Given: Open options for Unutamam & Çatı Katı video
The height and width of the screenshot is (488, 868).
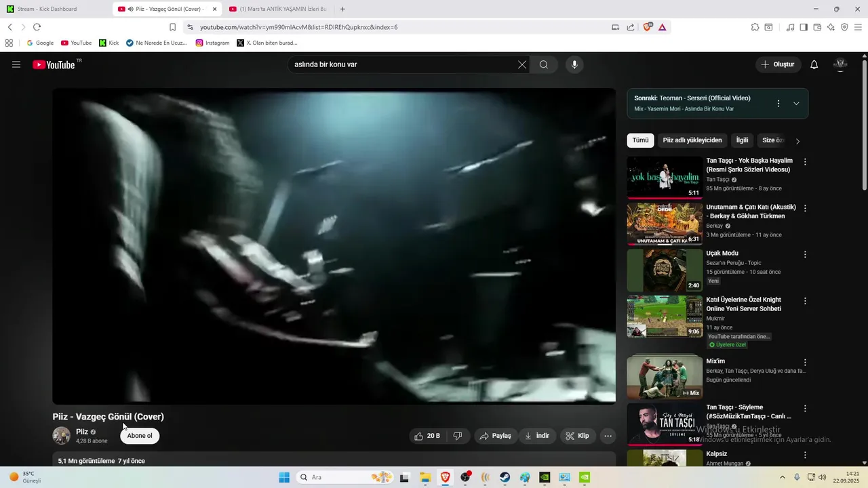Looking at the screenshot, I should tap(805, 208).
